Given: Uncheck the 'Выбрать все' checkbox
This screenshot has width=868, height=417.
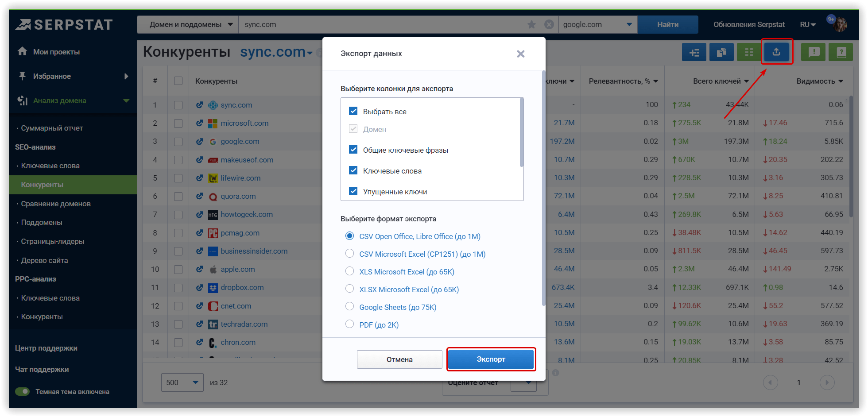Looking at the screenshot, I should click(353, 111).
